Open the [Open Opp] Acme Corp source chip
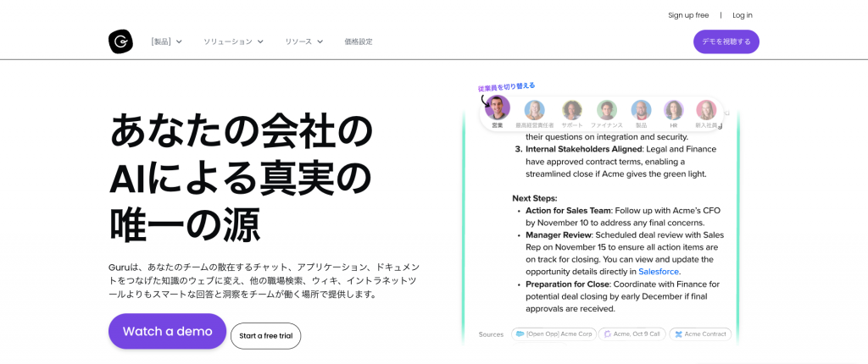 click(x=554, y=334)
